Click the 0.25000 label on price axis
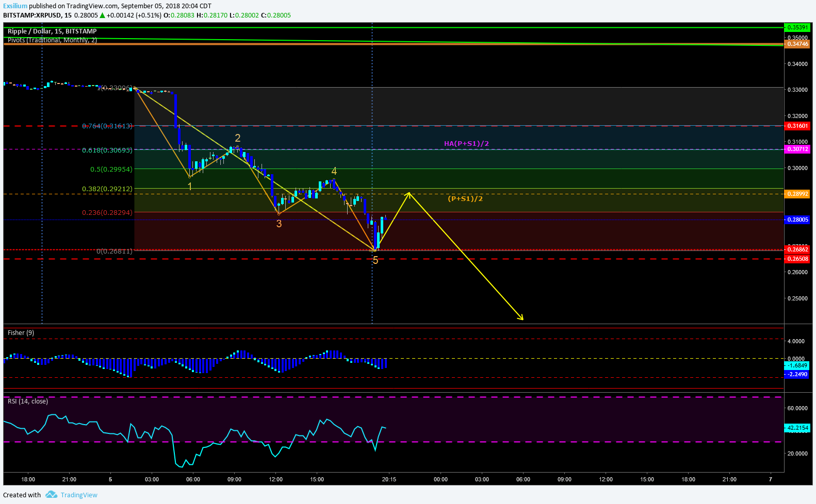The image size is (816, 504). coord(797,299)
